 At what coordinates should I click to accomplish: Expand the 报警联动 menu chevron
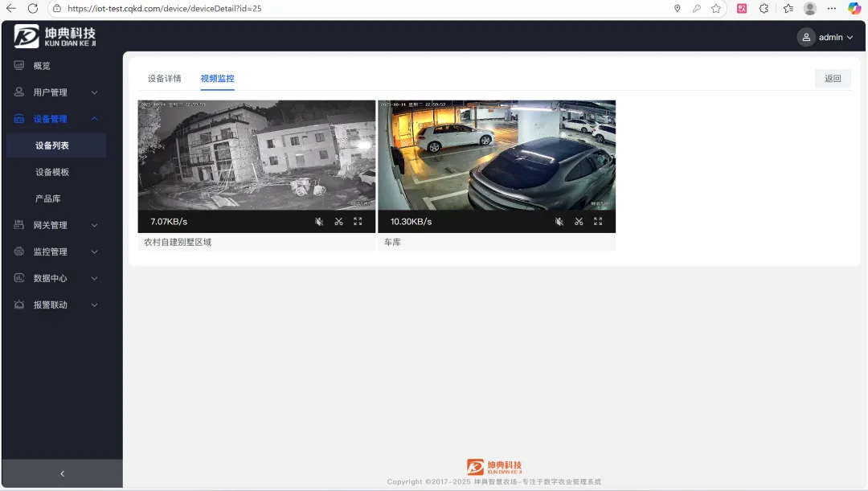94,305
